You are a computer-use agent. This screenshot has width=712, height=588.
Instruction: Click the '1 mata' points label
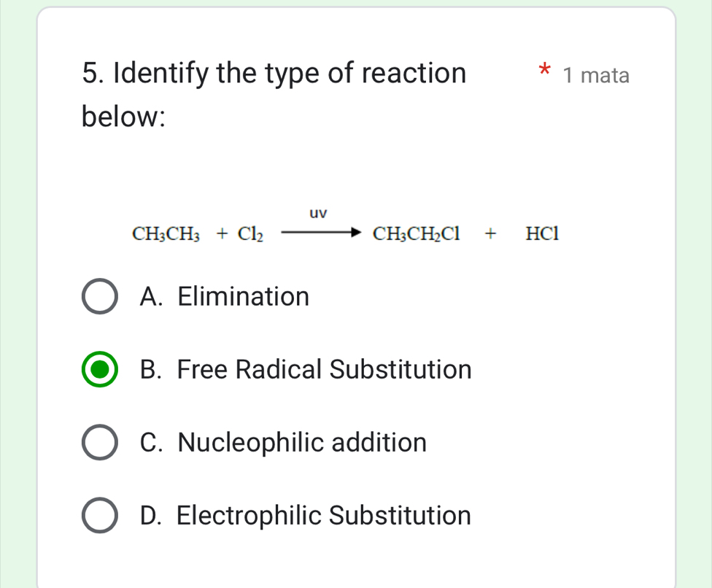596,75
